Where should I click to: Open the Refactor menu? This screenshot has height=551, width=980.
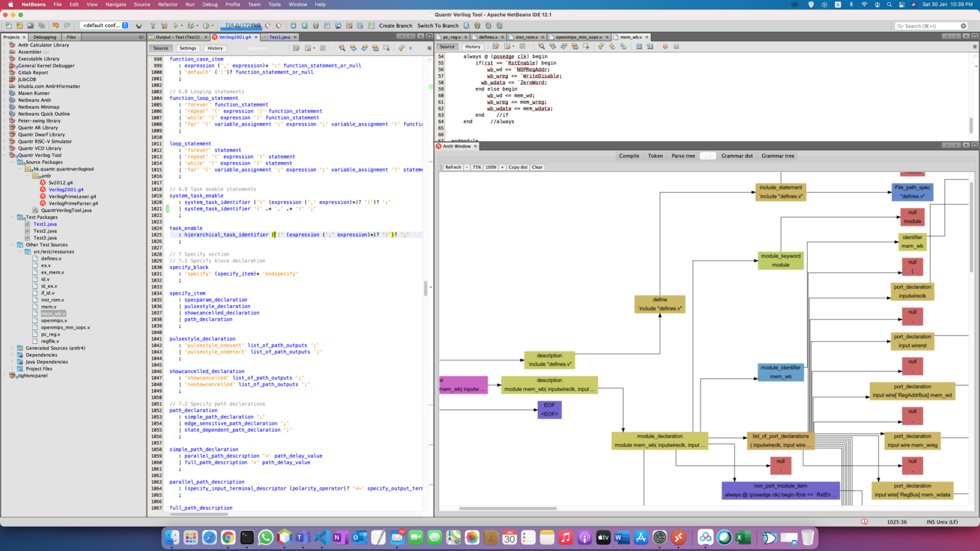(168, 4)
